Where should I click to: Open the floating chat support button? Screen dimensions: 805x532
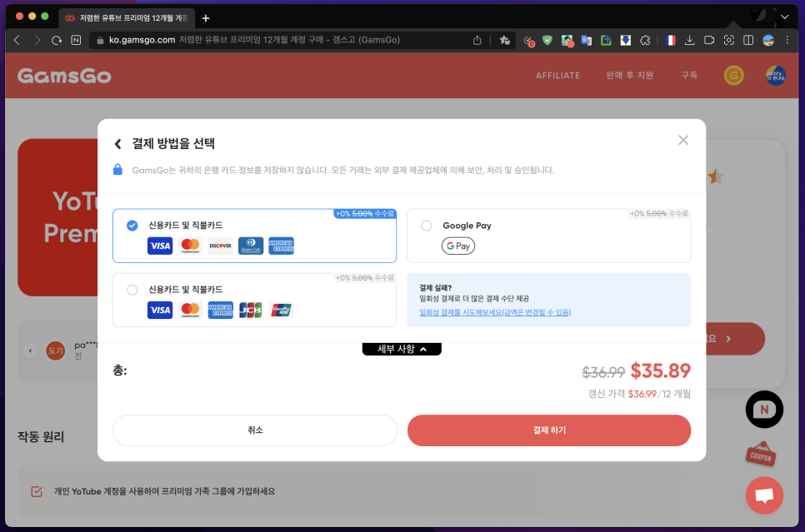pos(764,495)
